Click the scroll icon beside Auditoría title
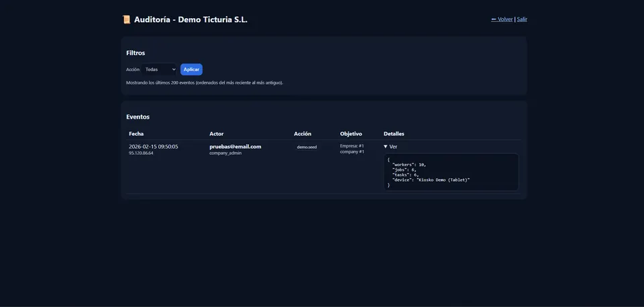The width and height of the screenshot is (644, 307). coord(127,19)
